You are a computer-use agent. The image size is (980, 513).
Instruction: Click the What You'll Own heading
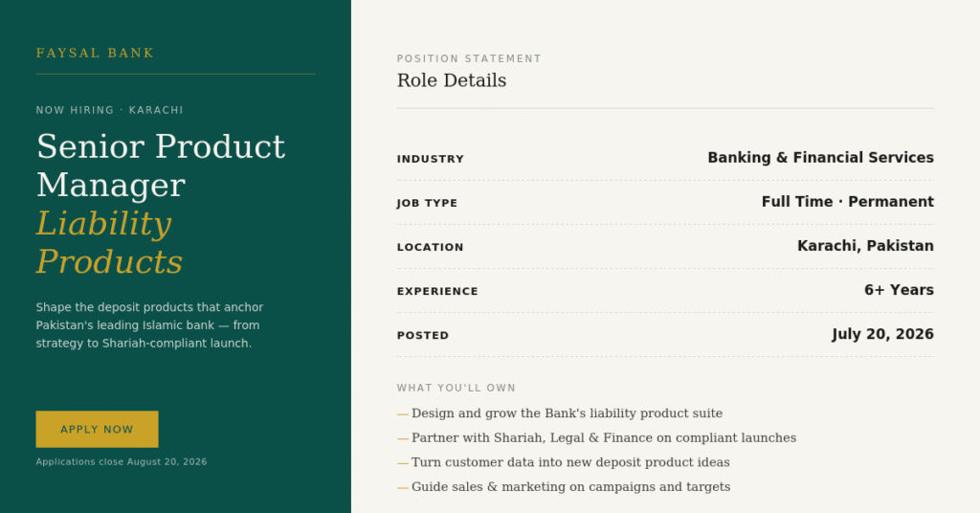click(x=457, y=388)
